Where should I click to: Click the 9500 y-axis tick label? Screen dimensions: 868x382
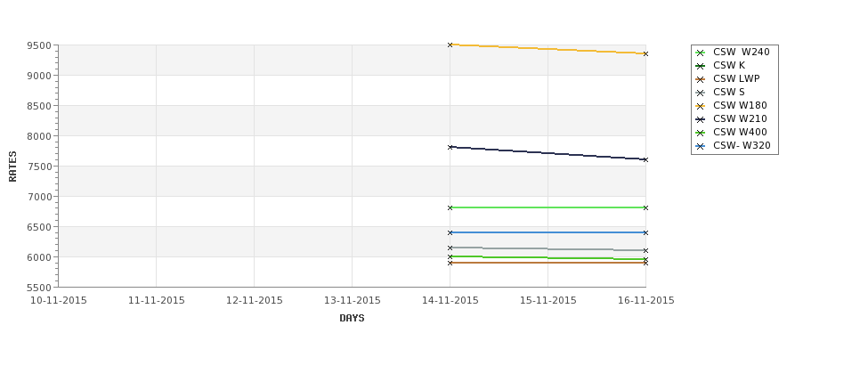click(x=39, y=45)
